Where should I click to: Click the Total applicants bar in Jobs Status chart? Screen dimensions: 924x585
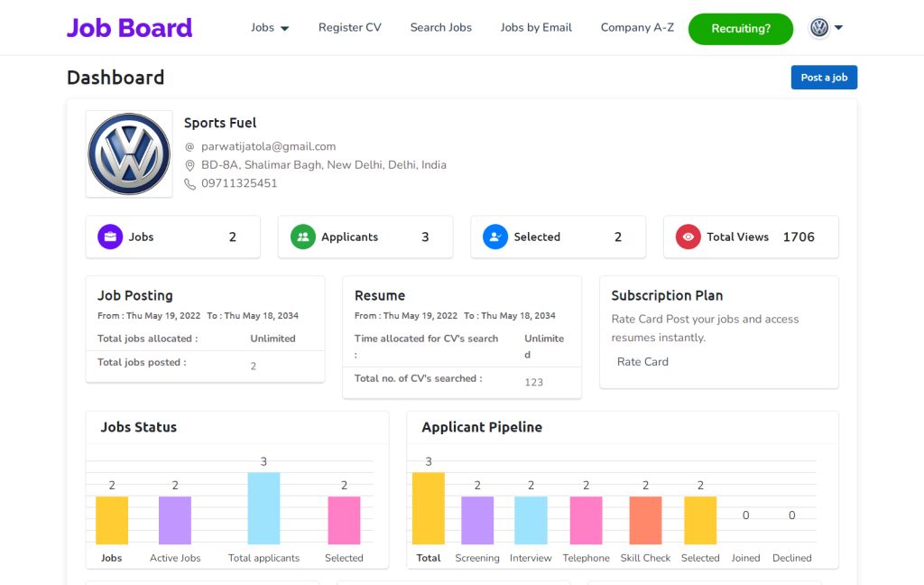263,510
